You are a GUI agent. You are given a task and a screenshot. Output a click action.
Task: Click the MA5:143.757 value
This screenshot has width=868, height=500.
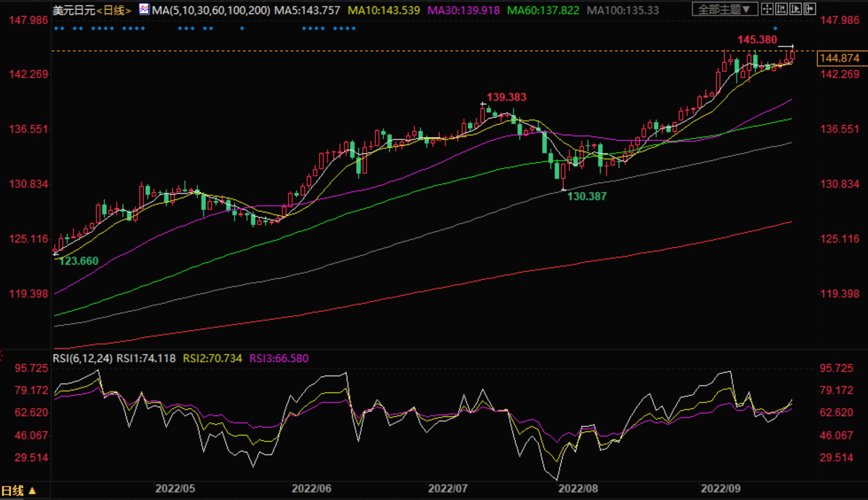pos(307,10)
